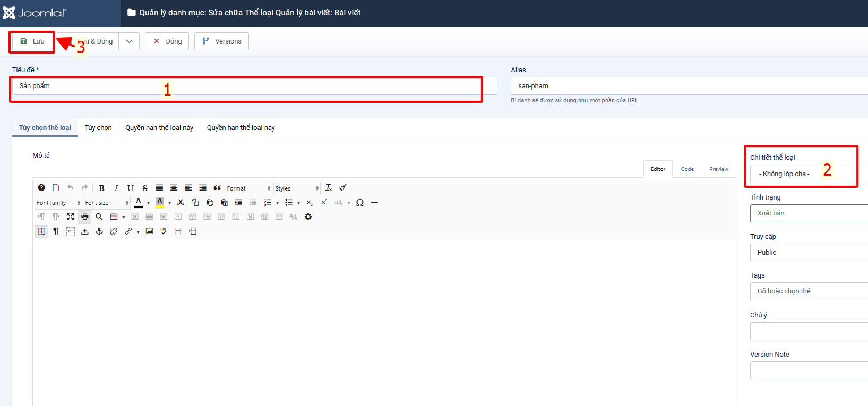Open the Font family dropdown
The width and height of the screenshot is (868, 406).
pos(58,203)
